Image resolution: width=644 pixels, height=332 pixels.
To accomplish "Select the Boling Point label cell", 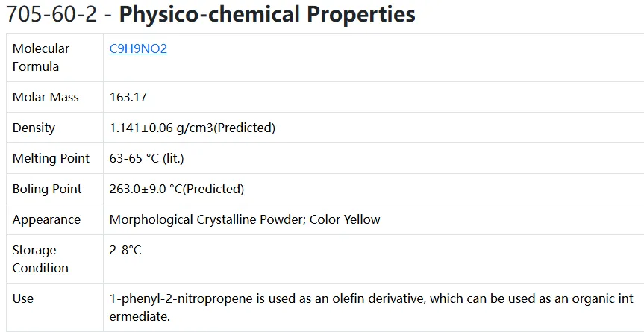I will coord(55,189).
